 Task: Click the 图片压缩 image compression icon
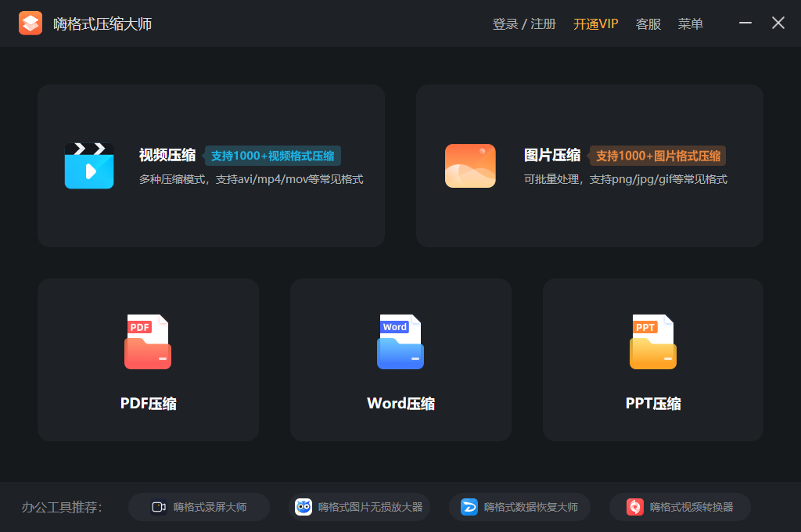click(x=470, y=165)
